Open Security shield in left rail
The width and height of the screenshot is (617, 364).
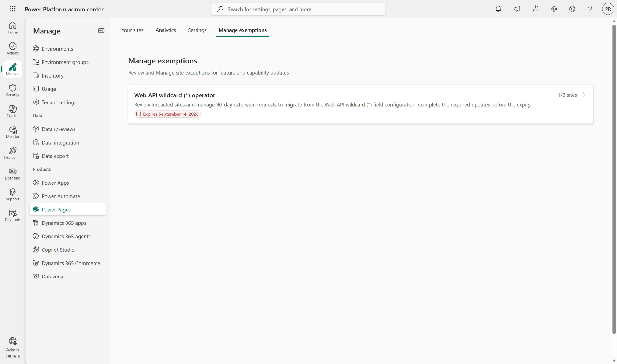(13, 90)
